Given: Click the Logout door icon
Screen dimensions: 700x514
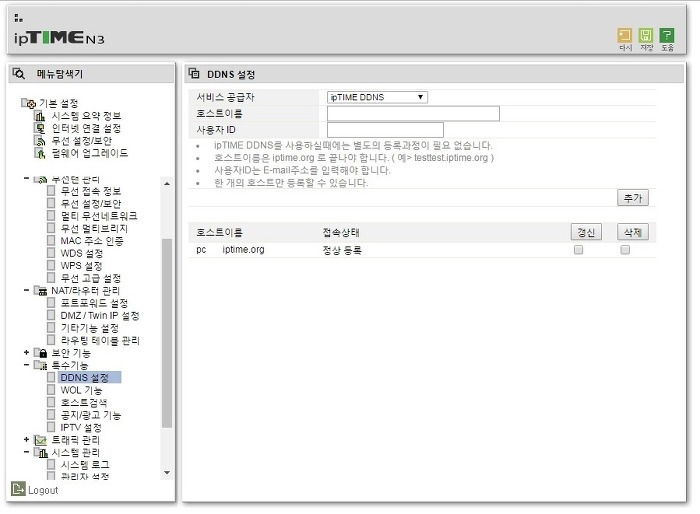Looking at the screenshot, I should pyautogui.click(x=18, y=489).
